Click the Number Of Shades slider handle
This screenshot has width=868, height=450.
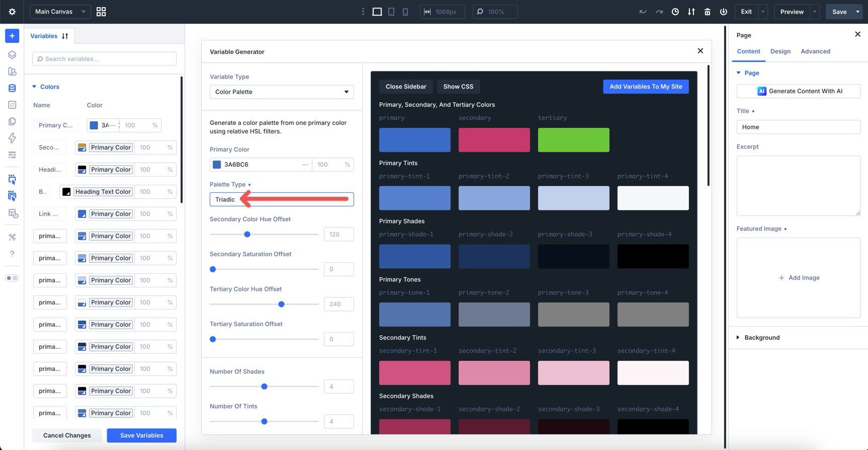264,387
